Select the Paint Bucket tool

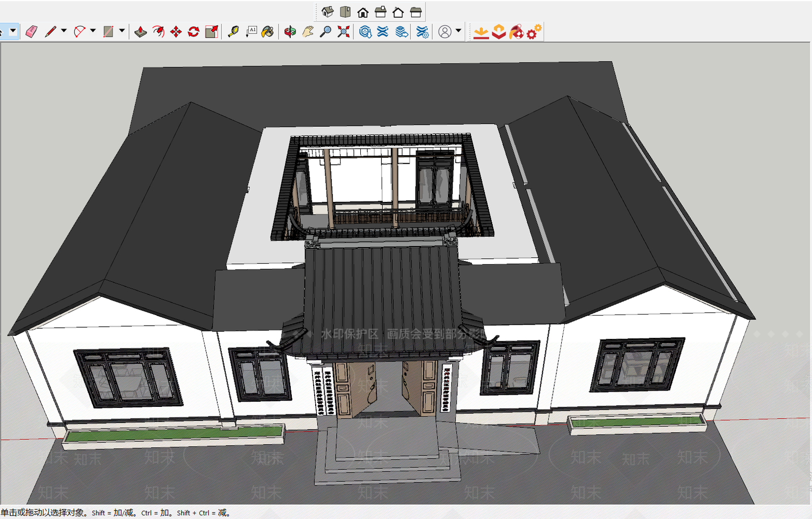(x=268, y=32)
